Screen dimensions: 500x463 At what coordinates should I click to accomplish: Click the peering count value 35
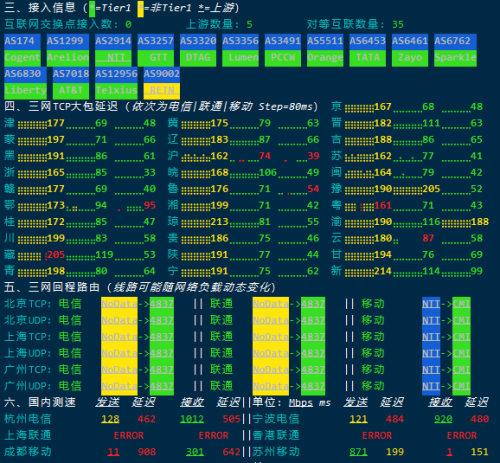click(x=398, y=25)
